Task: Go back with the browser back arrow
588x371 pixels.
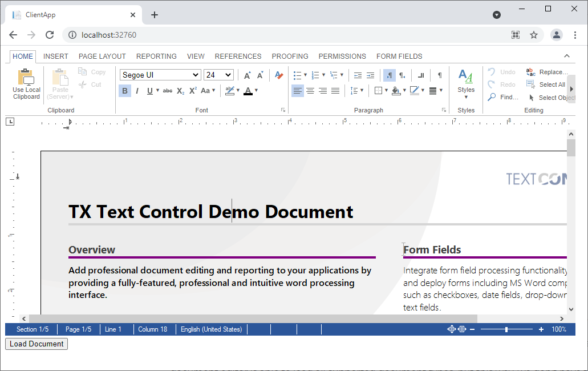Action: pos(13,35)
